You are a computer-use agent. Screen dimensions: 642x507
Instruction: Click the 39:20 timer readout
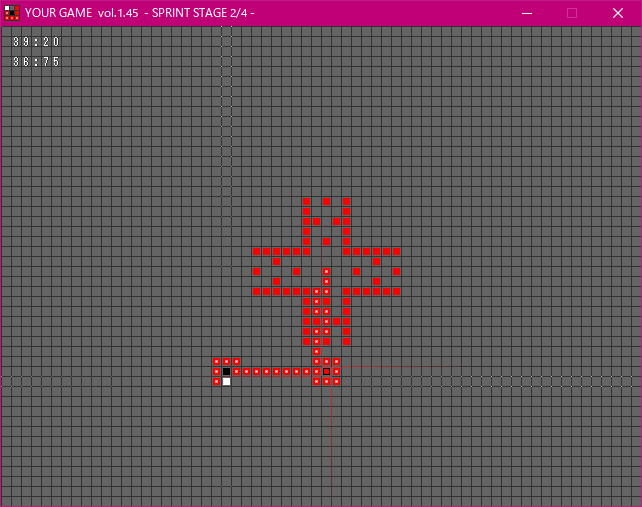tap(36, 42)
